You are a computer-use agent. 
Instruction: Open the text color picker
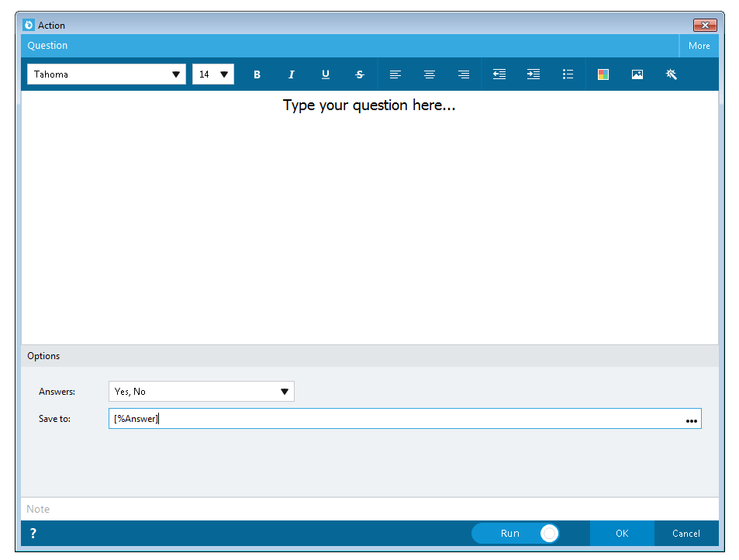tap(603, 74)
